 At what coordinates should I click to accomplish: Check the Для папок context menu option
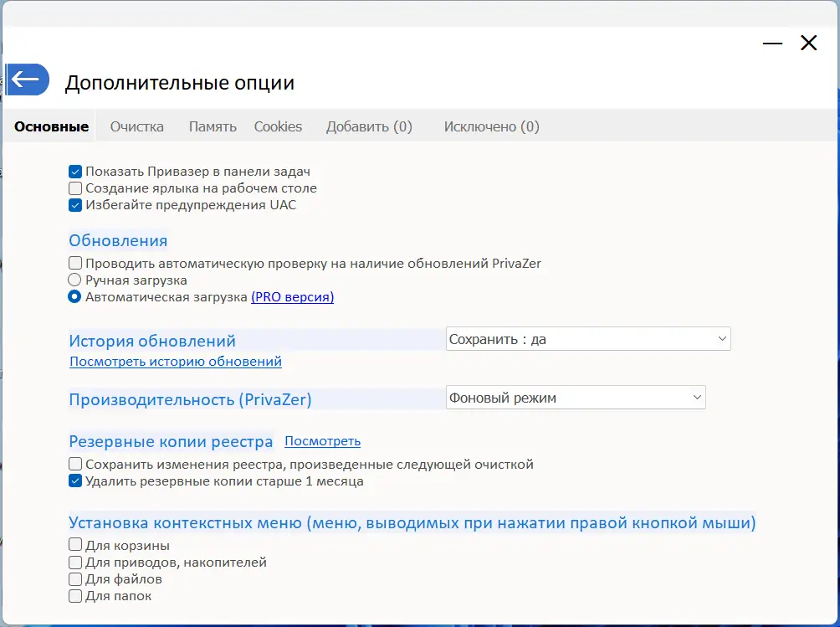click(75, 596)
